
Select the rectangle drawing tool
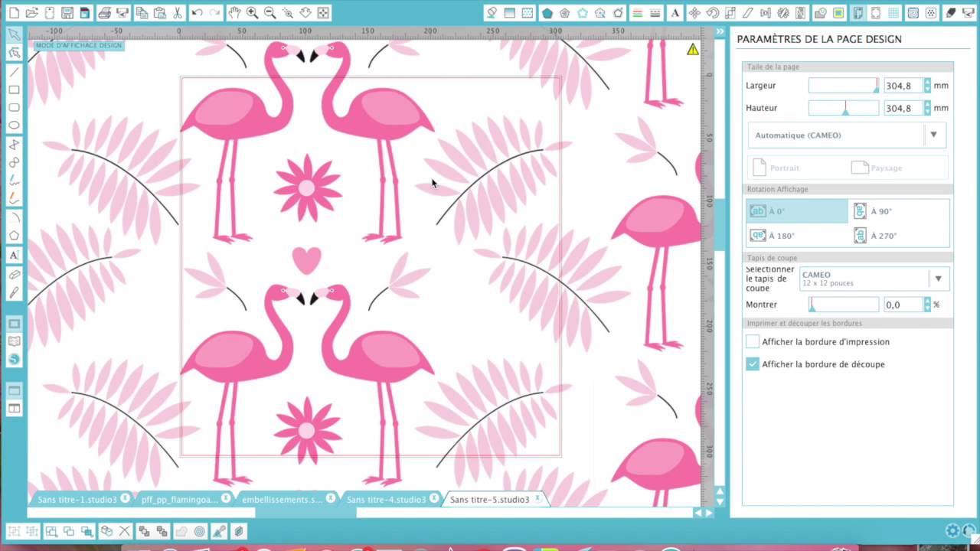[x=14, y=90]
